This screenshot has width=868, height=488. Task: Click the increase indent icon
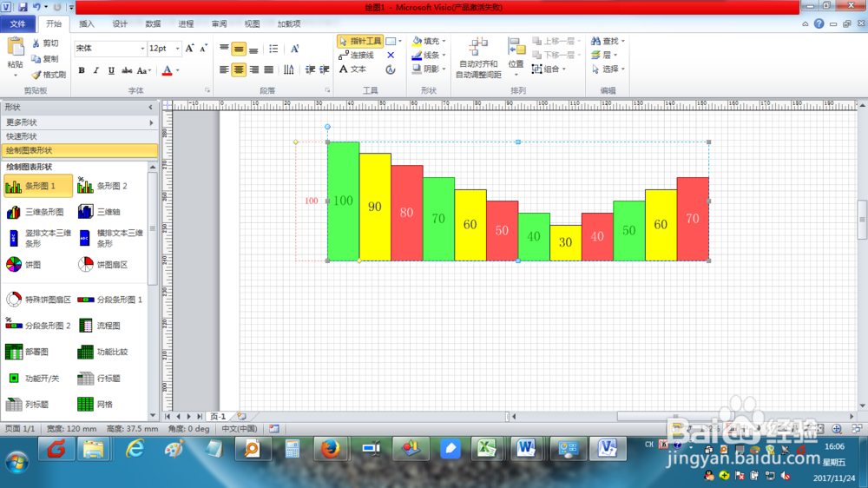(325, 69)
